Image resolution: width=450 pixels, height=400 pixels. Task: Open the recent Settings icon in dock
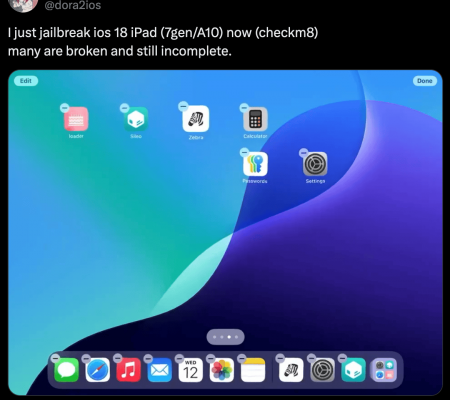322,370
